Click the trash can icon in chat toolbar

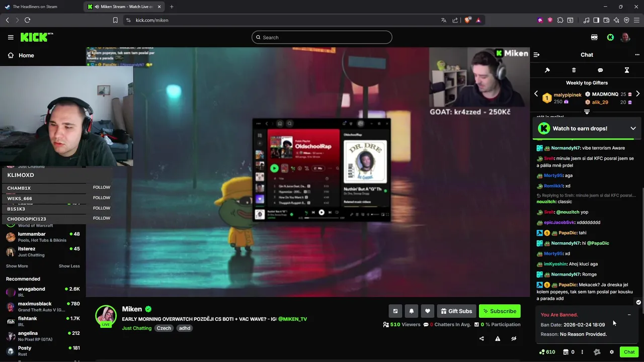[x=574, y=70]
